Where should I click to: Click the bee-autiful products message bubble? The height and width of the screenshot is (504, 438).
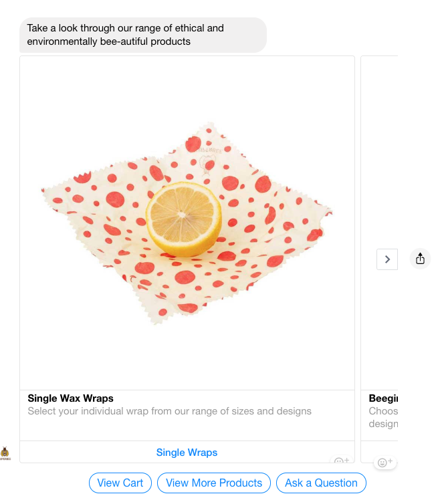pyautogui.click(x=143, y=35)
